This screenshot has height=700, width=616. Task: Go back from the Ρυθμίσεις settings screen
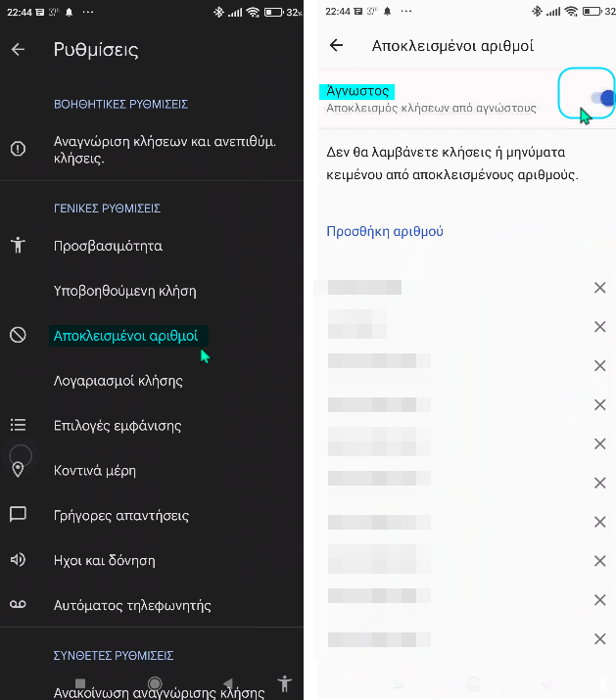click(x=18, y=49)
